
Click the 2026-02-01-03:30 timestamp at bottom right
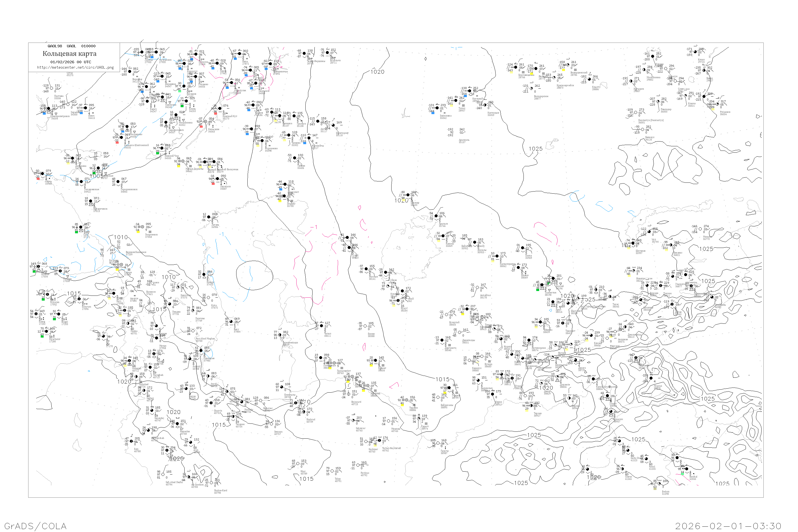[728, 526]
